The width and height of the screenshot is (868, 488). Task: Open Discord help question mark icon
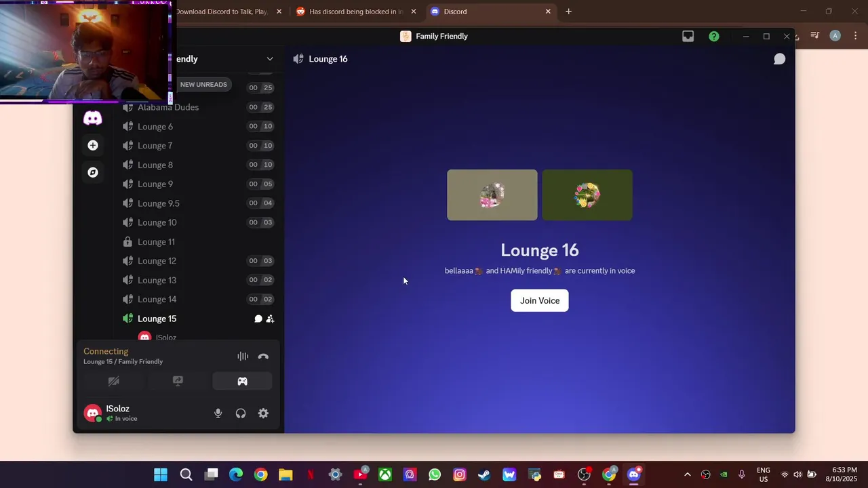click(714, 37)
